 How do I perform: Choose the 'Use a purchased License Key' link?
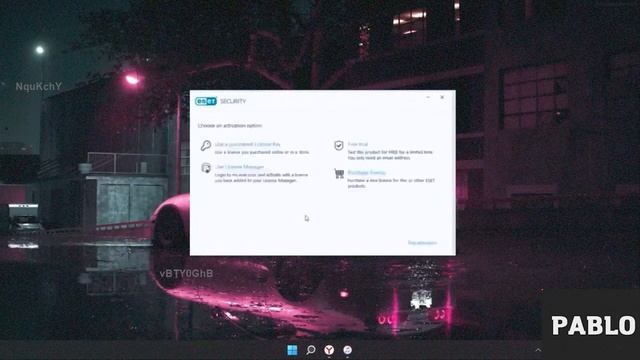tap(247, 144)
